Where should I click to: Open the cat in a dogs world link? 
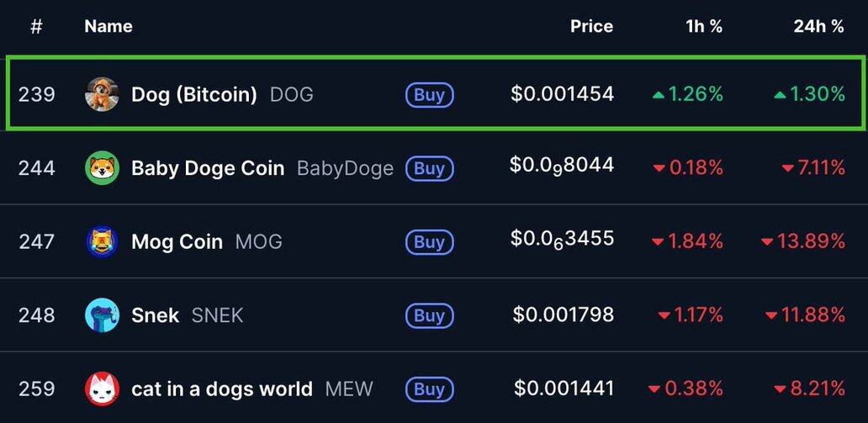click(x=222, y=389)
